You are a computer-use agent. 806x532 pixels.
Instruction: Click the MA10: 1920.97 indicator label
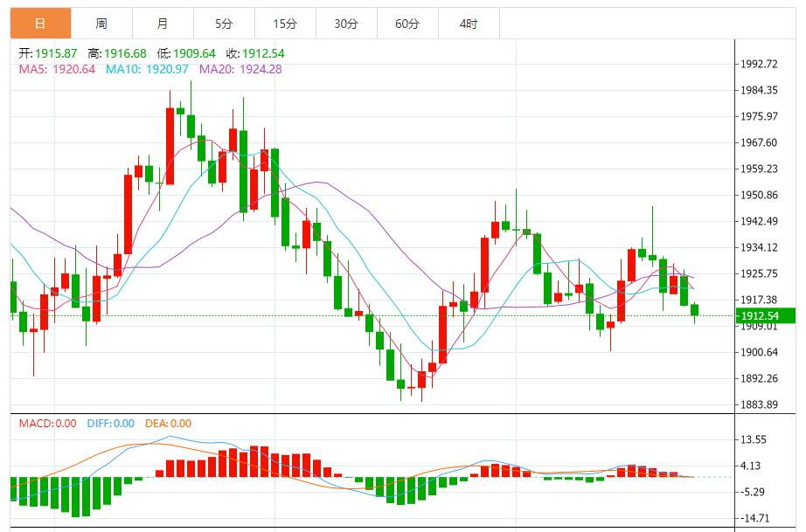pyautogui.click(x=147, y=69)
